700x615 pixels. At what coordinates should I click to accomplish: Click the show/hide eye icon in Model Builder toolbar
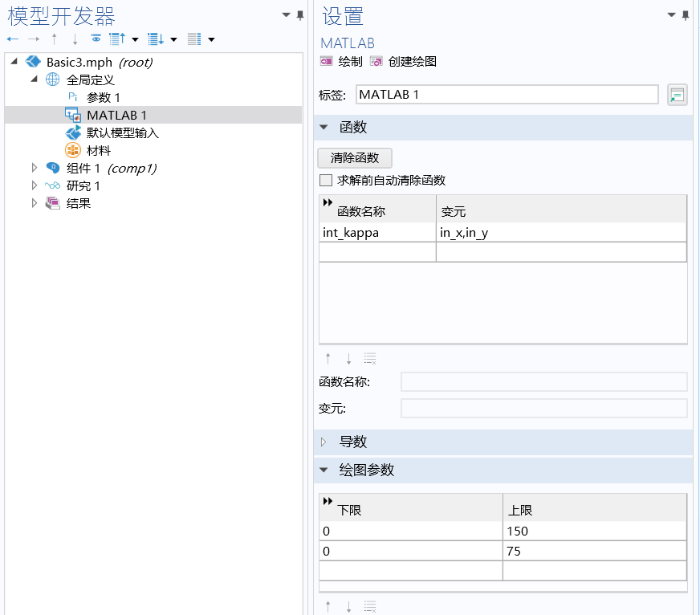tap(96, 38)
